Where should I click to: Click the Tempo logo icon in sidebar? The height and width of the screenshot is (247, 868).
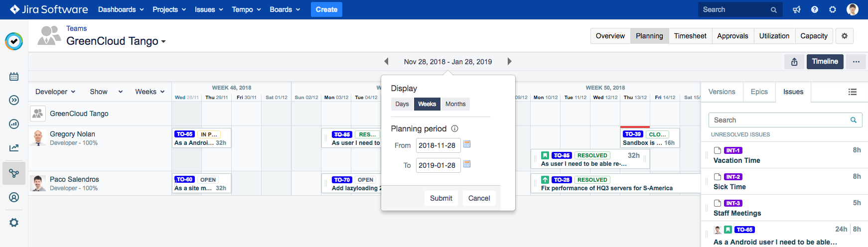click(x=14, y=41)
